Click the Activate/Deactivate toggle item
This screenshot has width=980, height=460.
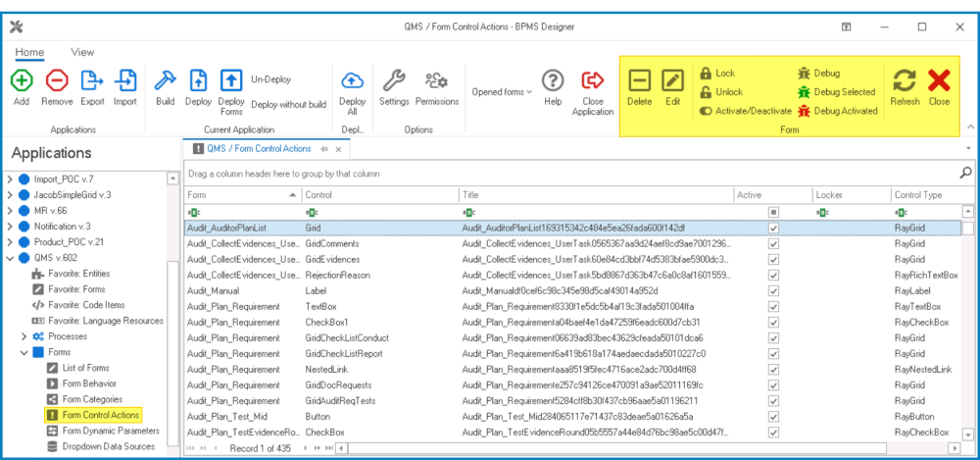[746, 111]
